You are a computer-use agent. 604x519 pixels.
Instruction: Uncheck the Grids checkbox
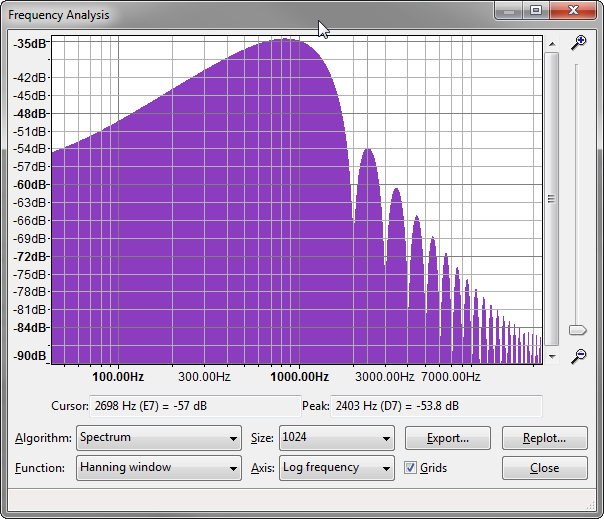point(410,467)
